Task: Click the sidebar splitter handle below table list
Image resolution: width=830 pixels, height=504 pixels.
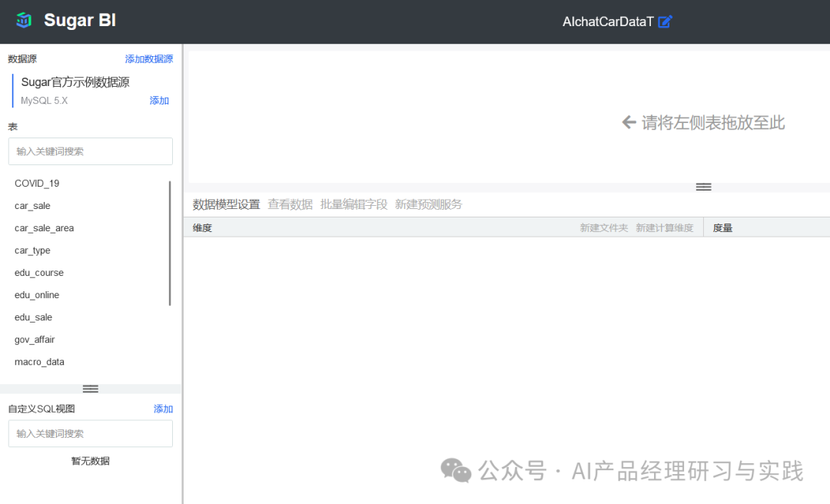Action: pyautogui.click(x=90, y=389)
